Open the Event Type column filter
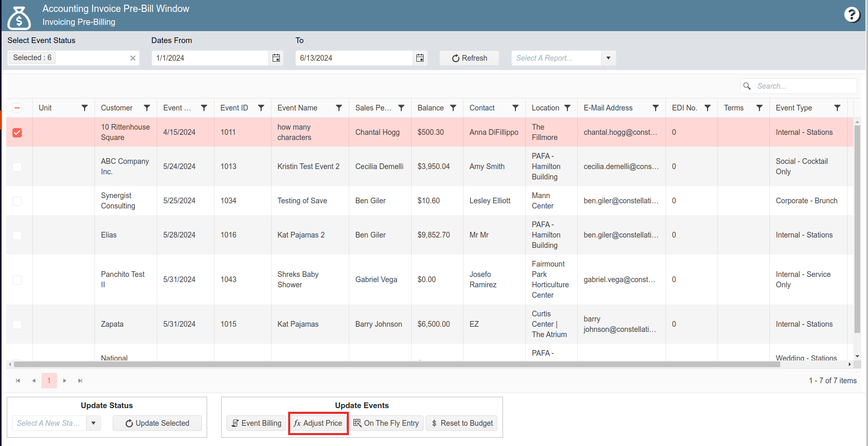The height and width of the screenshot is (446, 868). pyautogui.click(x=837, y=108)
